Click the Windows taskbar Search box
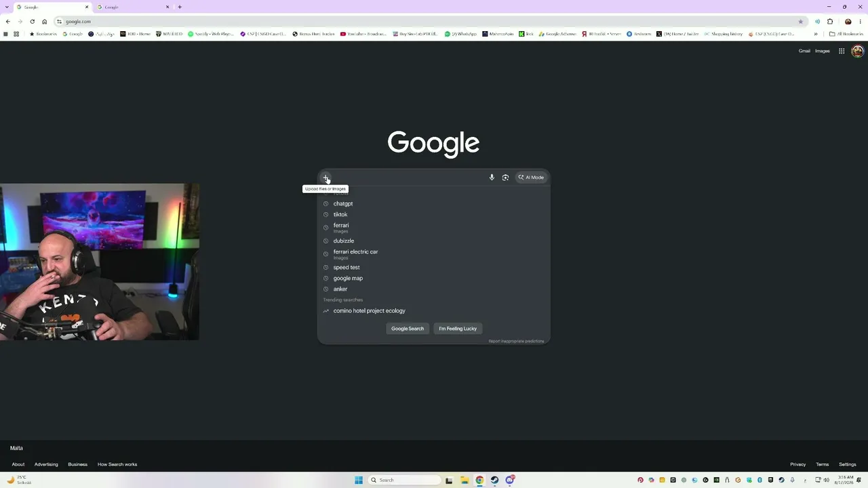This screenshot has height=488, width=868. 405,480
